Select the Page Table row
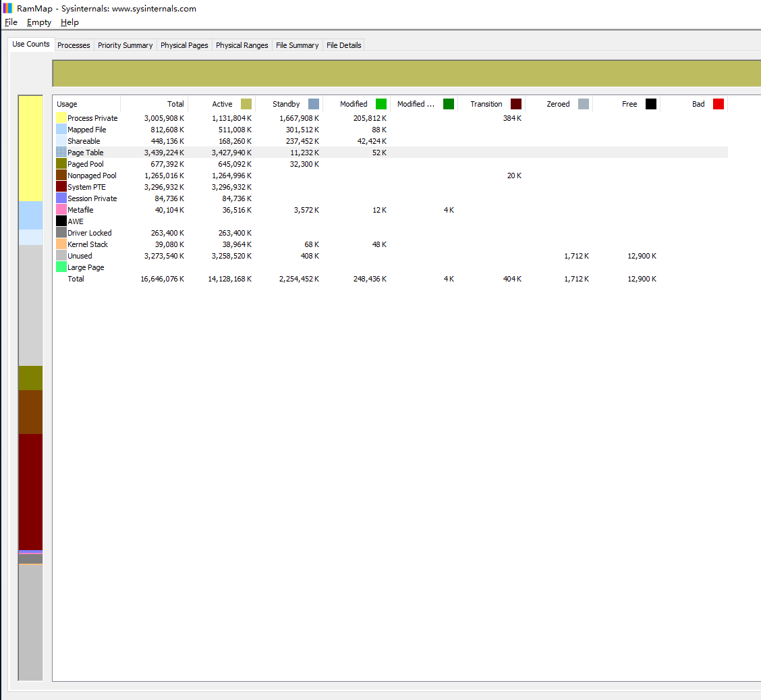This screenshot has height=700, width=761. click(86, 153)
